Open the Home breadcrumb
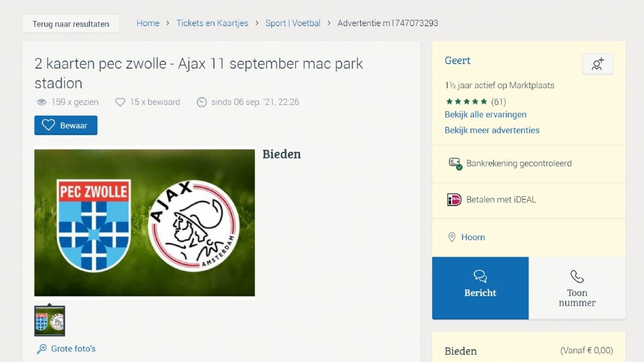Image resolution: width=644 pixels, height=362 pixels. pyautogui.click(x=148, y=23)
